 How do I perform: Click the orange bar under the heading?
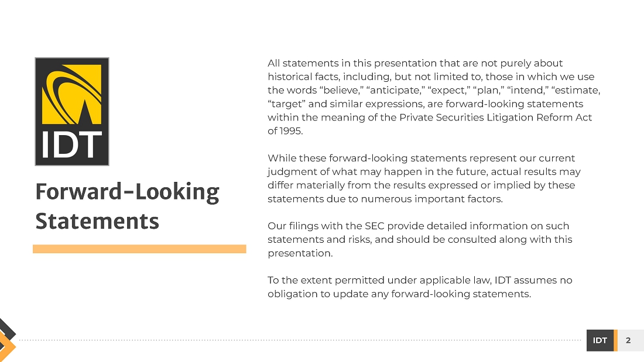(x=139, y=249)
